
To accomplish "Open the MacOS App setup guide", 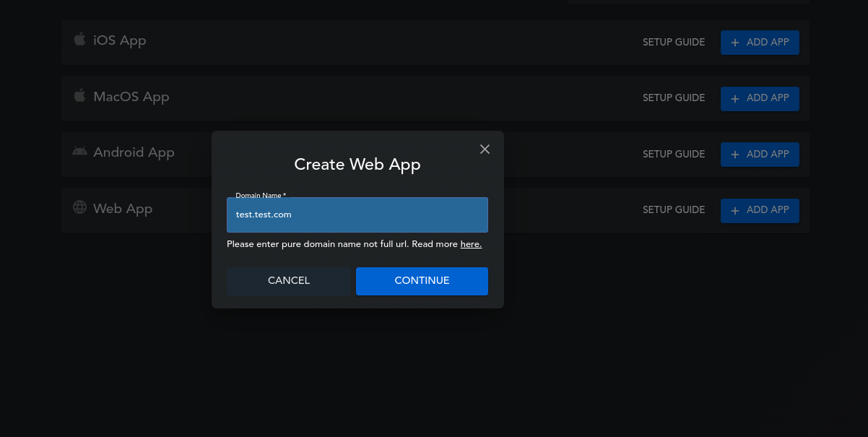I will coord(674,98).
